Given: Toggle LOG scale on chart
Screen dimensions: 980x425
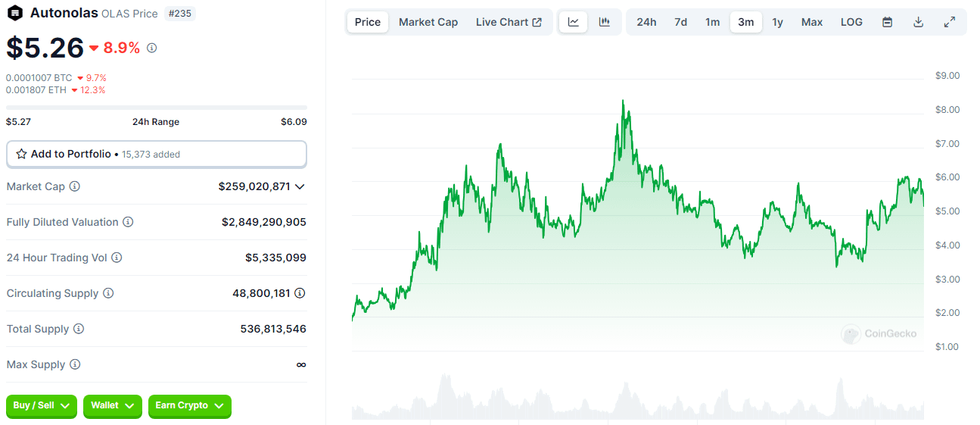Looking at the screenshot, I should click(x=851, y=22).
